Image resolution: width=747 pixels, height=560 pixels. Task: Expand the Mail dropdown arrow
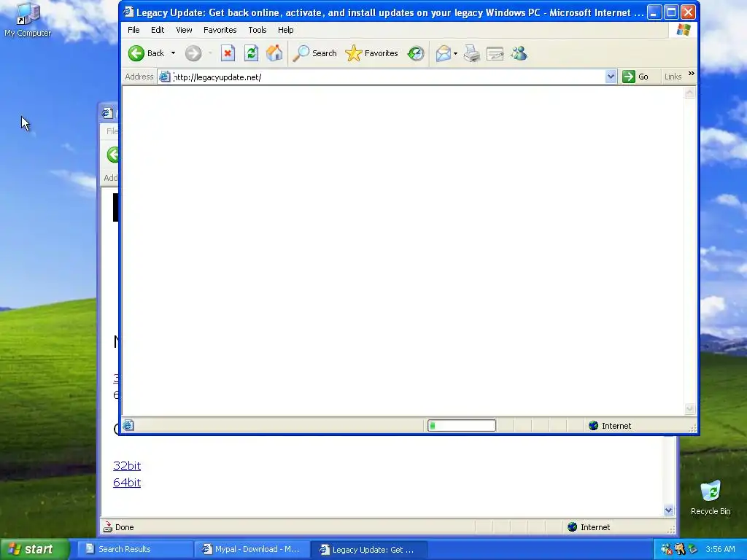click(455, 53)
